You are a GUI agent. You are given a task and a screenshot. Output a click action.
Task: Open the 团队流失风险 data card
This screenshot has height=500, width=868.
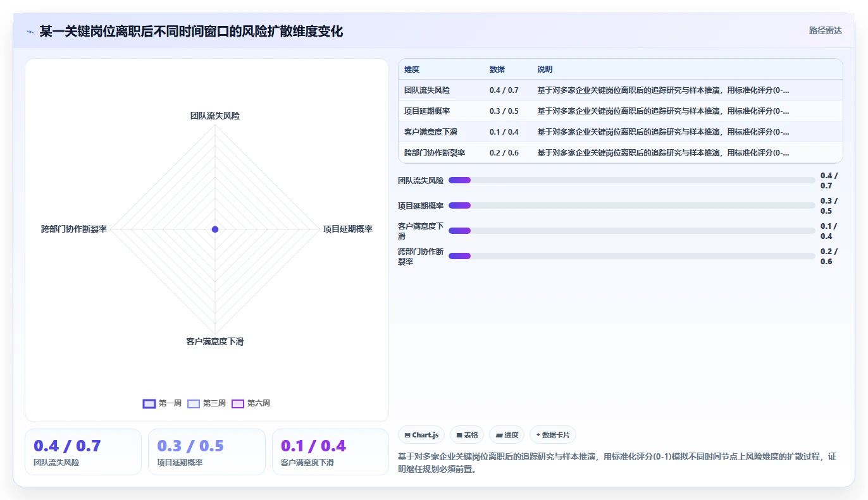click(x=83, y=452)
